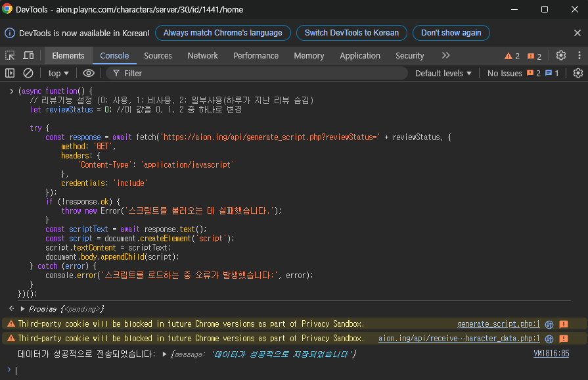Activate the inspect element picker icon
The image size is (588, 380).
pos(11,56)
